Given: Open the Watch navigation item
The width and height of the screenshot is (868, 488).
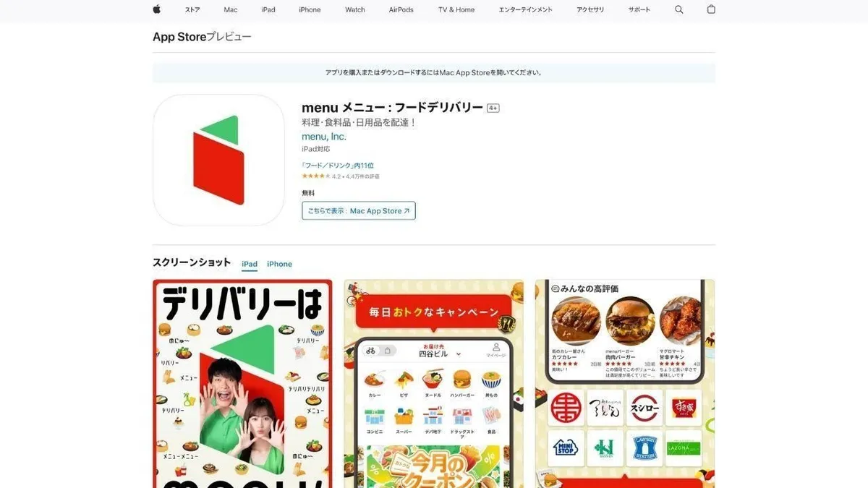Looking at the screenshot, I should 355,9.
